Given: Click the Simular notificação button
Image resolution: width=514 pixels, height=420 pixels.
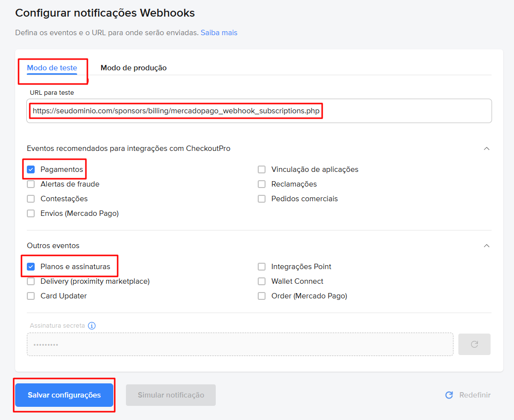Looking at the screenshot, I should tap(171, 395).
